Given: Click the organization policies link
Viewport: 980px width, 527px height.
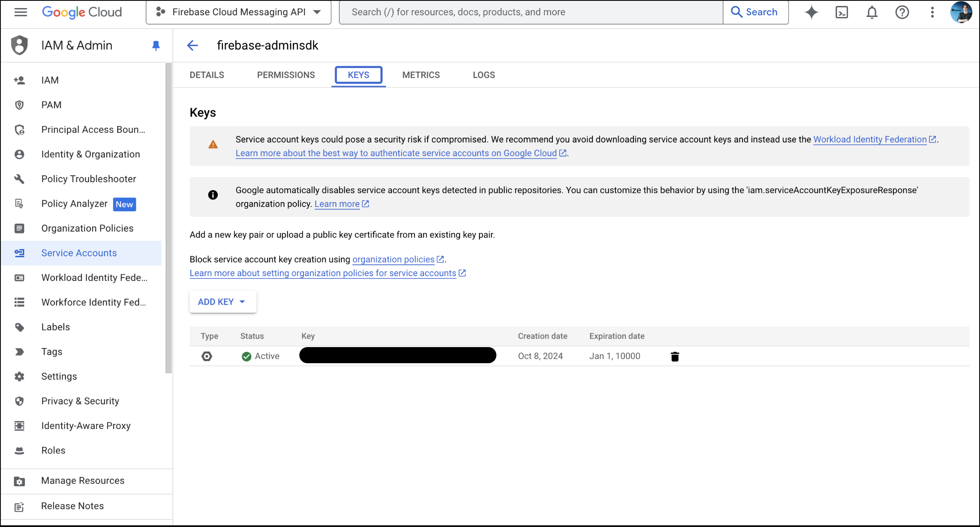Looking at the screenshot, I should coord(393,260).
